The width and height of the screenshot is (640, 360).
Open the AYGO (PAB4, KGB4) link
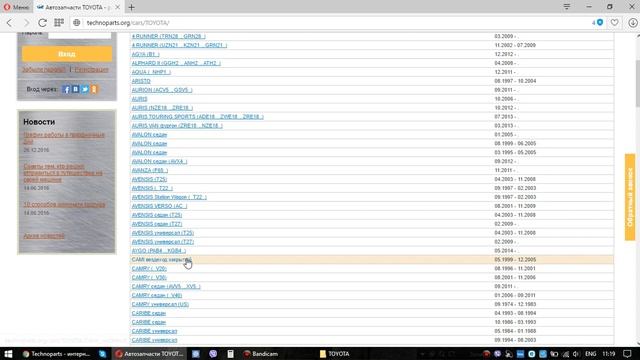click(158, 251)
